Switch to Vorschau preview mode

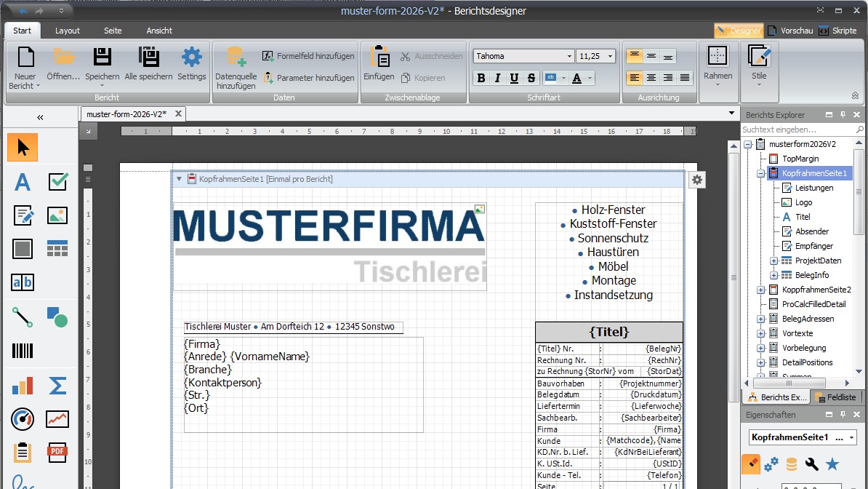click(789, 31)
